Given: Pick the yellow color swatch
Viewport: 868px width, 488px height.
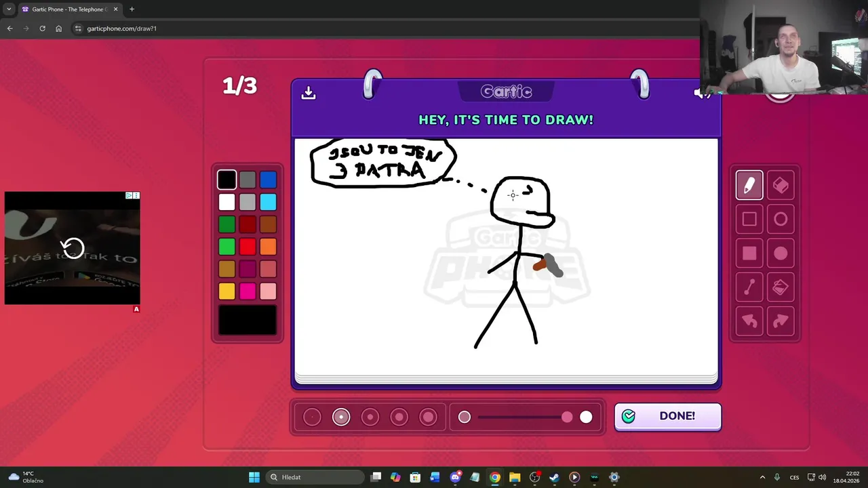Looking at the screenshot, I should click(227, 291).
